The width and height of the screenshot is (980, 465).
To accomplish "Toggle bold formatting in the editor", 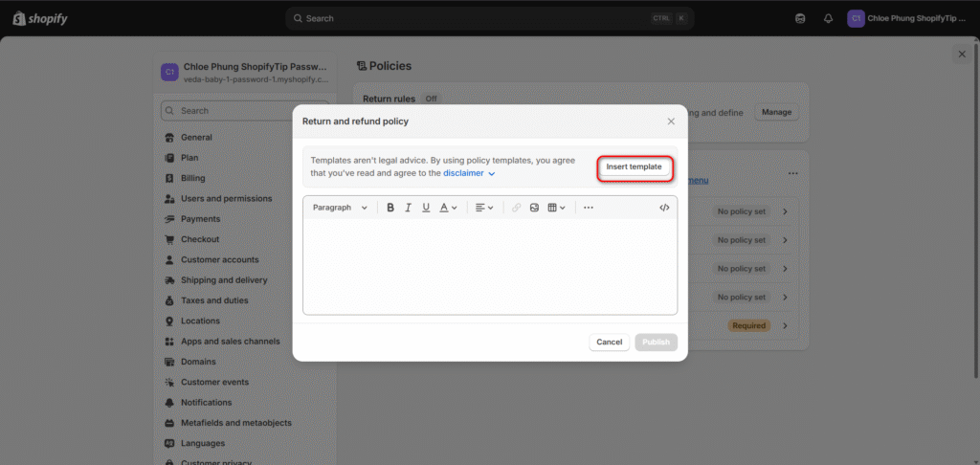I will 390,208.
